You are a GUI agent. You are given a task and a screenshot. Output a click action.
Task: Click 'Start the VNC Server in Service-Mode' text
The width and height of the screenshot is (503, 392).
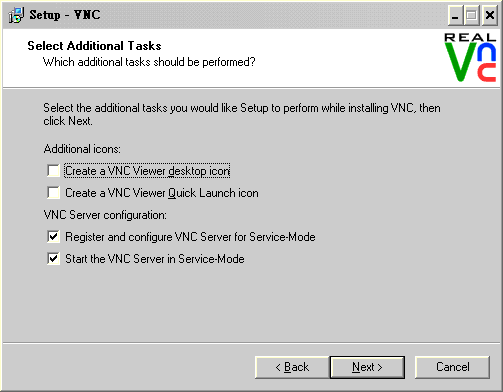point(155,259)
